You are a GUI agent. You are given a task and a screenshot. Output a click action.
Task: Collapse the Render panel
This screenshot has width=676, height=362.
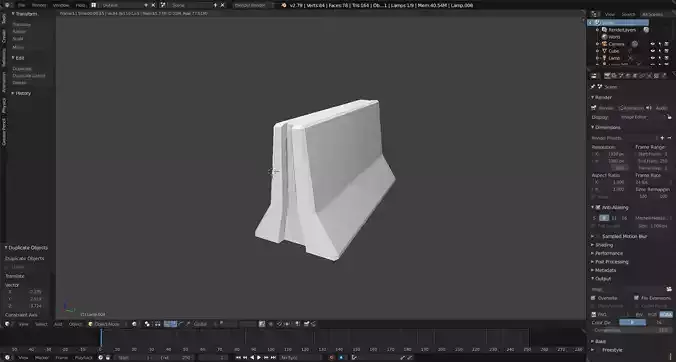point(601,97)
